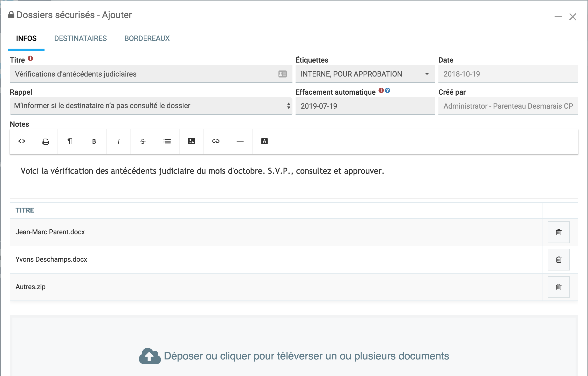The width and height of the screenshot is (588, 376).
Task: Insert a horizontal line
Action: point(240,141)
